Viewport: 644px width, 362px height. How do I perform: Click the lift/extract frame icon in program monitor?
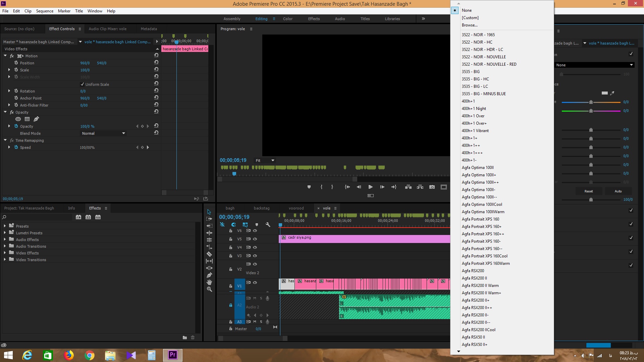pyautogui.click(x=408, y=187)
